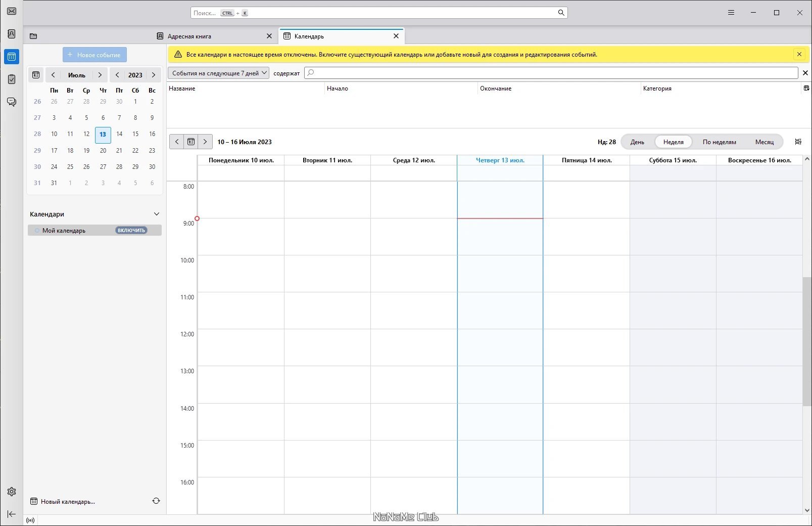Open the application hamburger menu
This screenshot has height=526, width=812.
[731, 13]
